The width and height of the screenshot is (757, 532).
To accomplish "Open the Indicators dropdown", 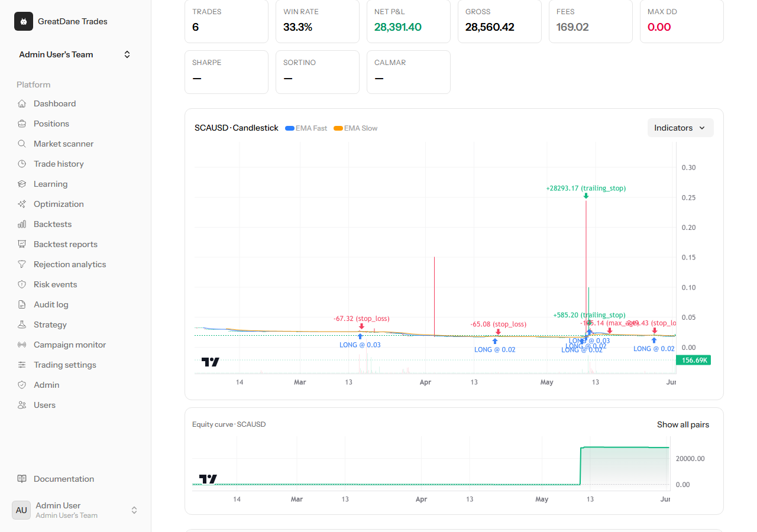I will pyautogui.click(x=680, y=128).
